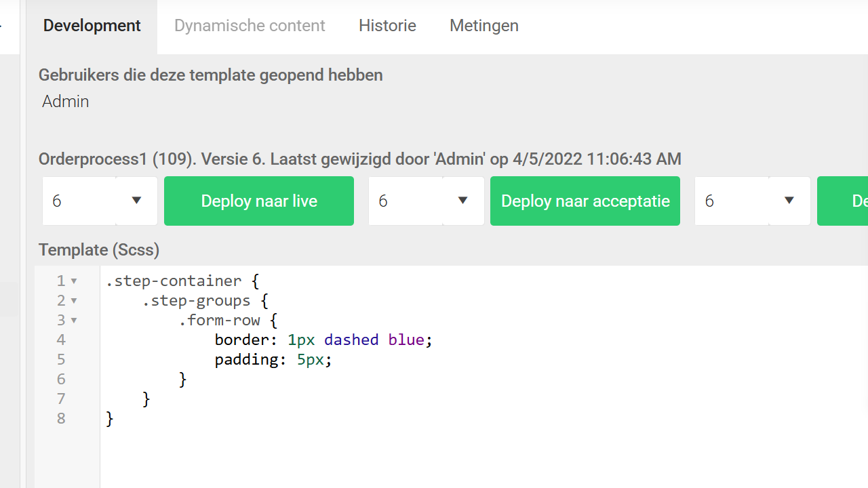Collapse the .step-container block on line 1

point(74,281)
